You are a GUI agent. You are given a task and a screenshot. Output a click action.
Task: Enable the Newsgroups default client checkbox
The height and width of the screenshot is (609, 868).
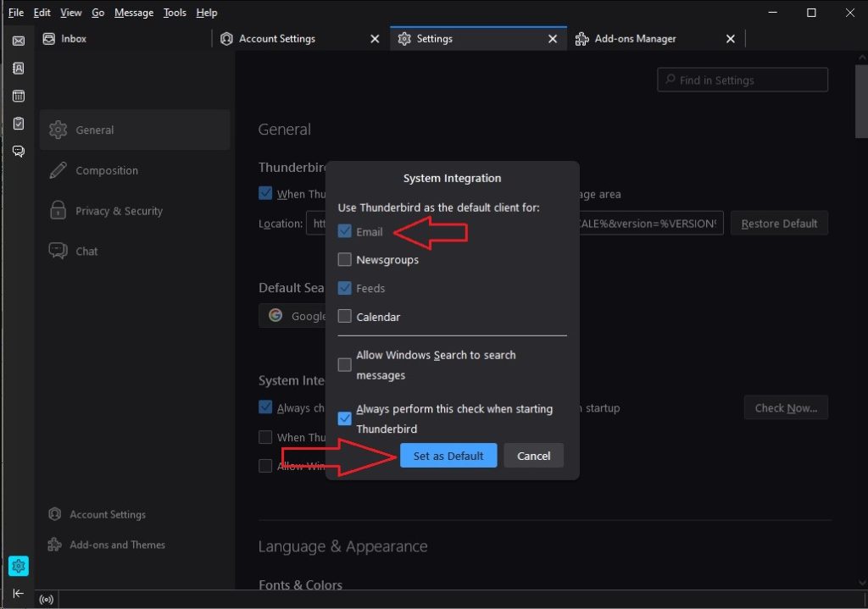click(344, 259)
